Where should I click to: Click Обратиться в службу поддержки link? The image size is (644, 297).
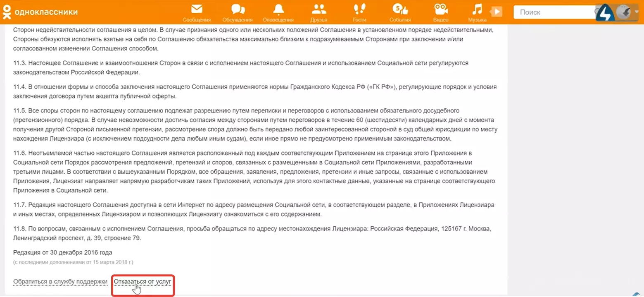tap(60, 282)
